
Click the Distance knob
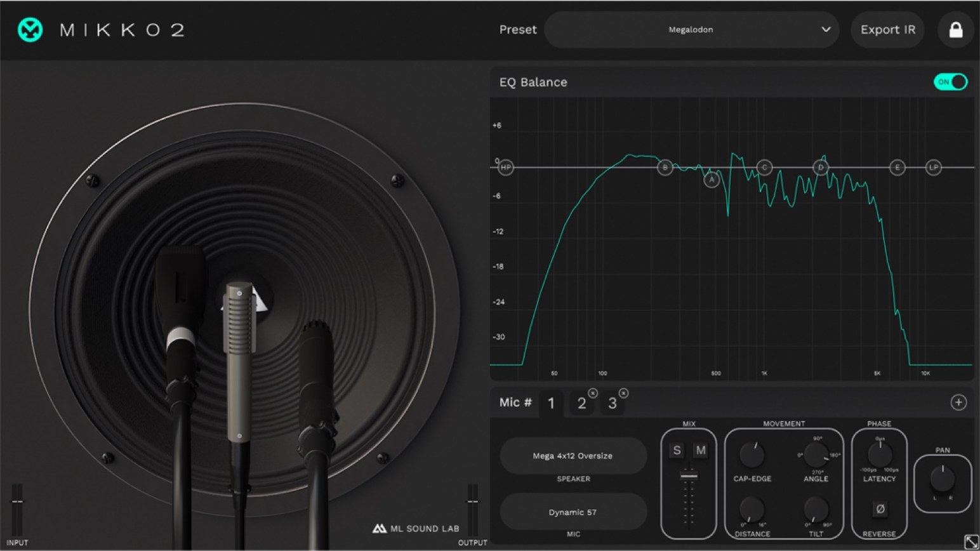coord(752,509)
